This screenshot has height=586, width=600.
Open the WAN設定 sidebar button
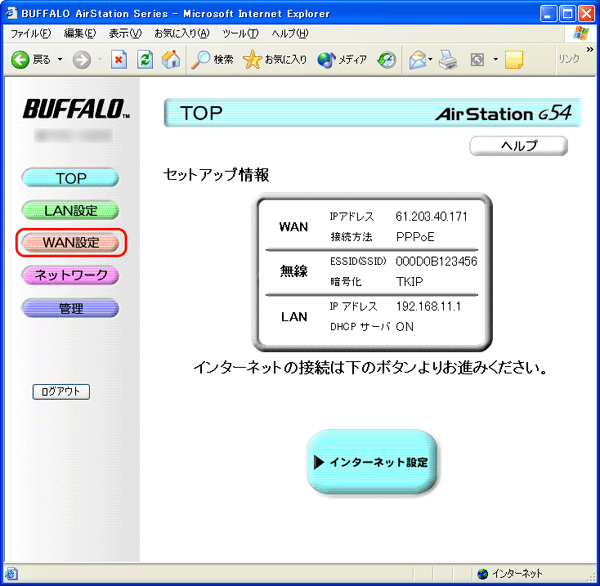(x=70, y=242)
